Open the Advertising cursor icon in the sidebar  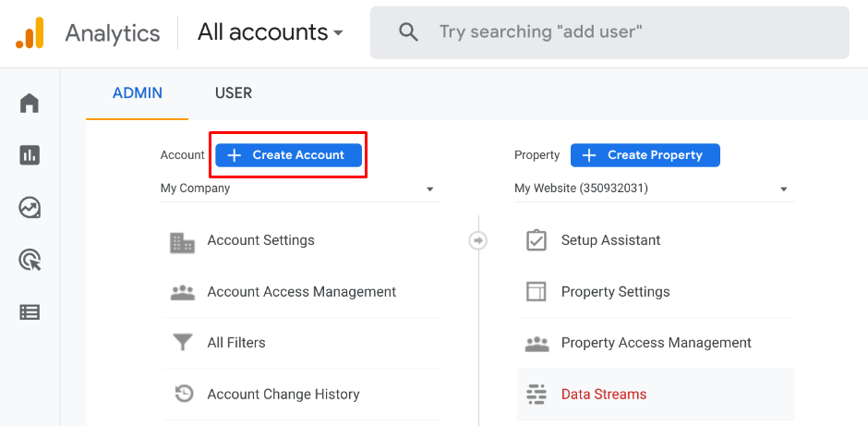[30, 261]
